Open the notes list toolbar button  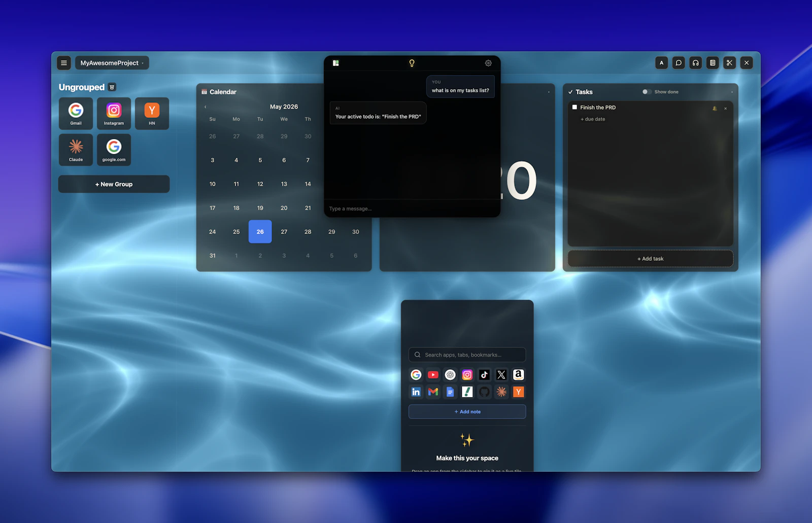[713, 63]
